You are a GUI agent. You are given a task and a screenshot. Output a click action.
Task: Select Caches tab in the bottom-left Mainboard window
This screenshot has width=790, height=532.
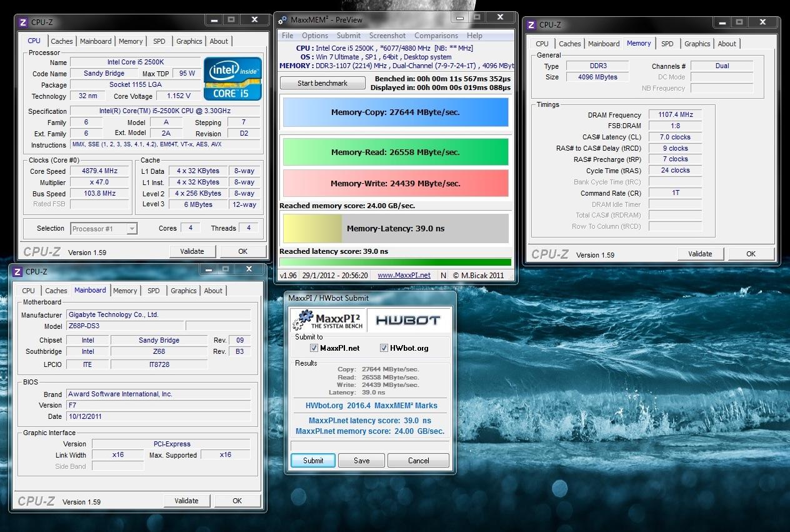coord(56,291)
